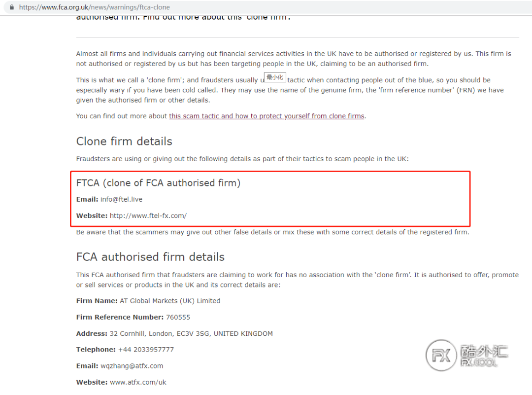Click the email wqzhang@atfx.com
This screenshot has height=395, width=532.
[132, 366]
